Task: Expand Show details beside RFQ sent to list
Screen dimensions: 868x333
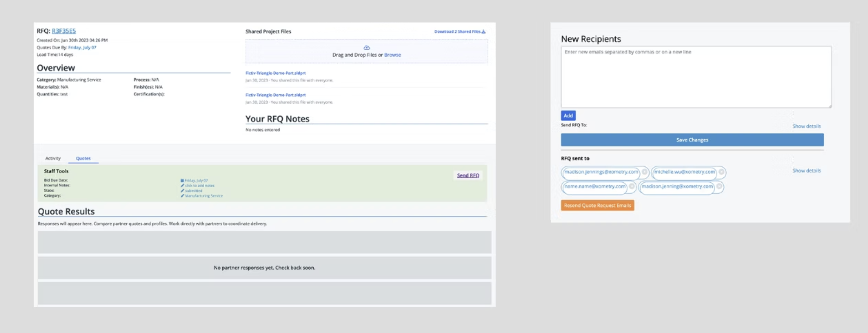Action: click(x=807, y=171)
